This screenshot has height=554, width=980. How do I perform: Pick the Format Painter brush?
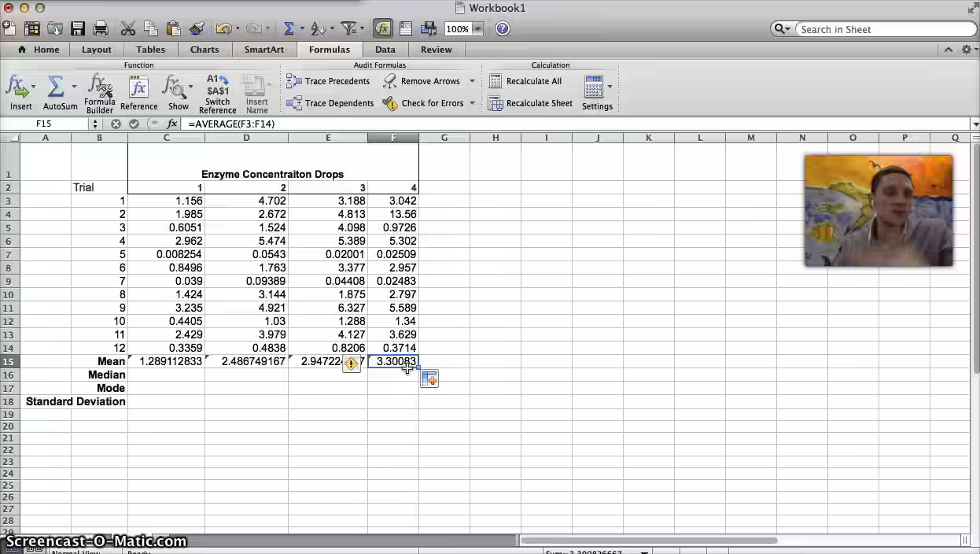[x=197, y=29]
